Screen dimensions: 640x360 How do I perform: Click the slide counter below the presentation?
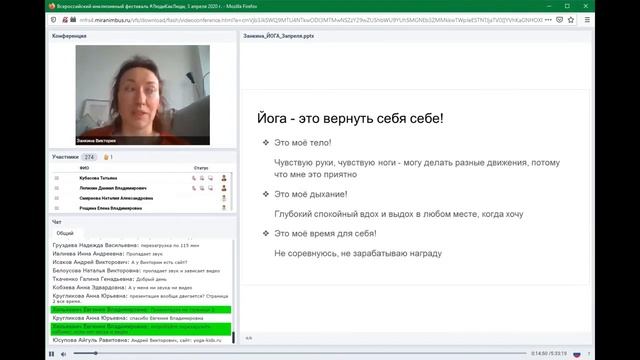point(249,338)
